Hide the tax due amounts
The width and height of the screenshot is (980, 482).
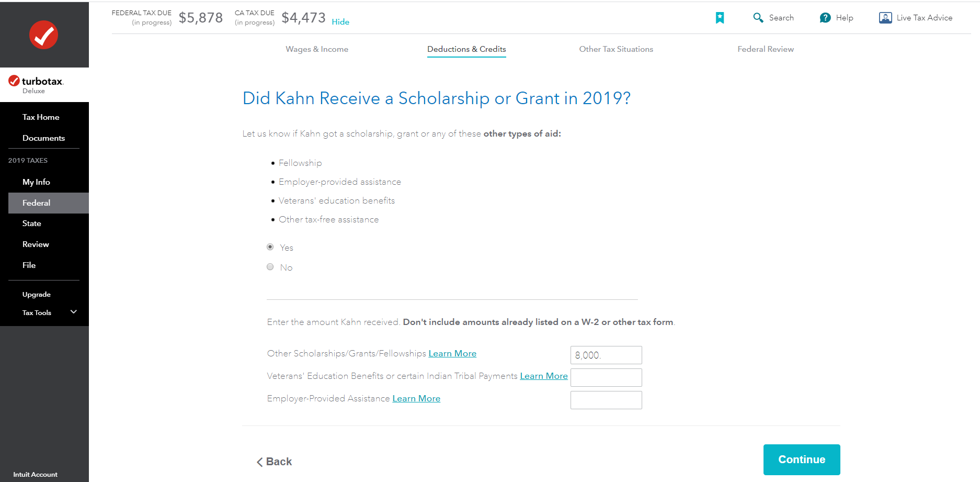[340, 22]
